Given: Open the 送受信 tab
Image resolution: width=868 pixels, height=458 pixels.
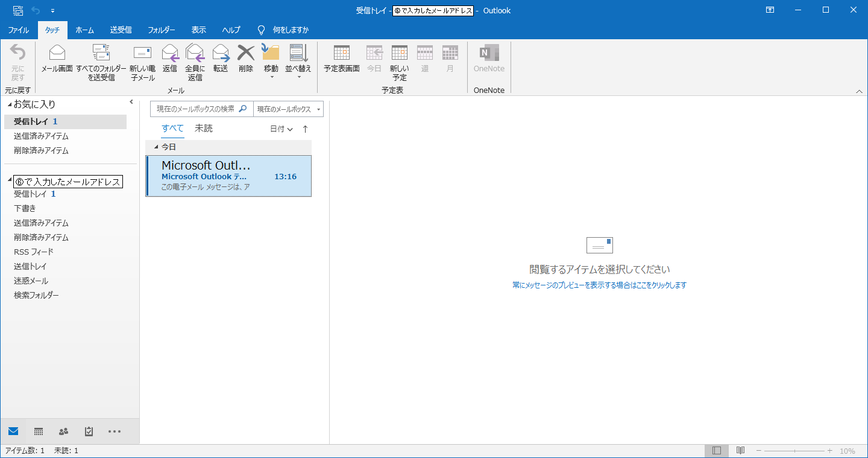Looking at the screenshot, I should pyautogui.click(x=121, y=30).
